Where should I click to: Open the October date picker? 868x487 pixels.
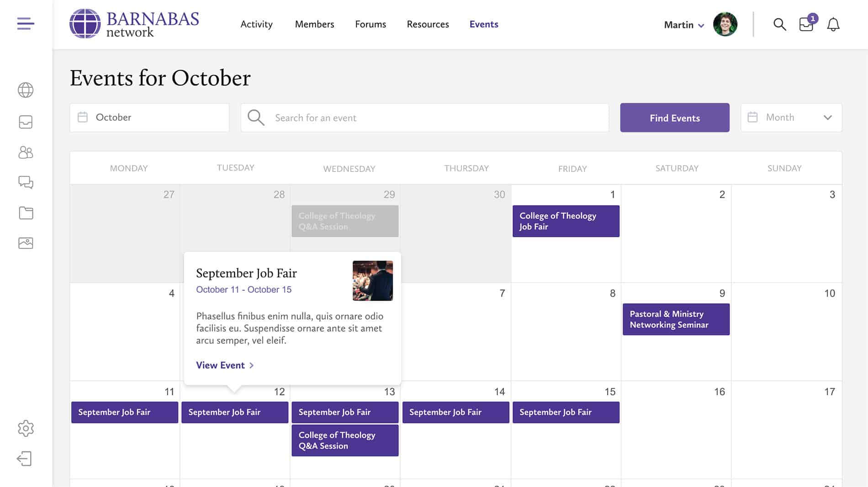click(149, 118)
